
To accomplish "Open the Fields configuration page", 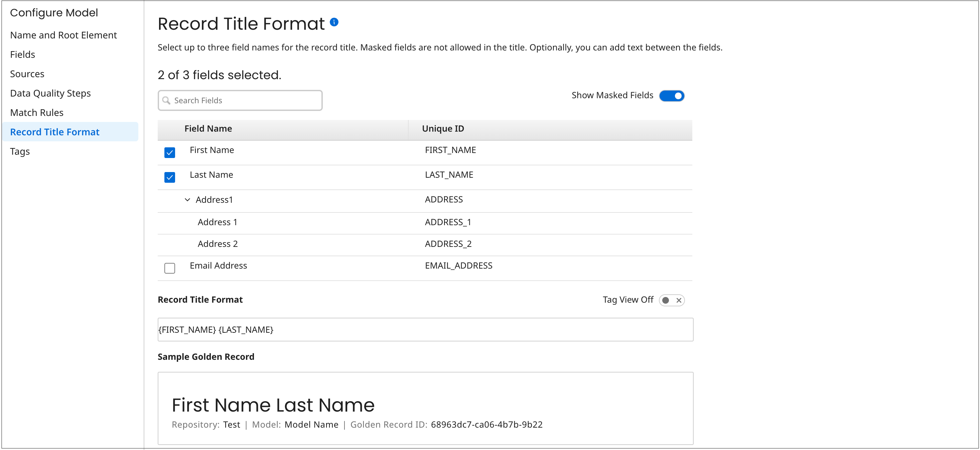I will pyautogui.click(x=22, y=54).
